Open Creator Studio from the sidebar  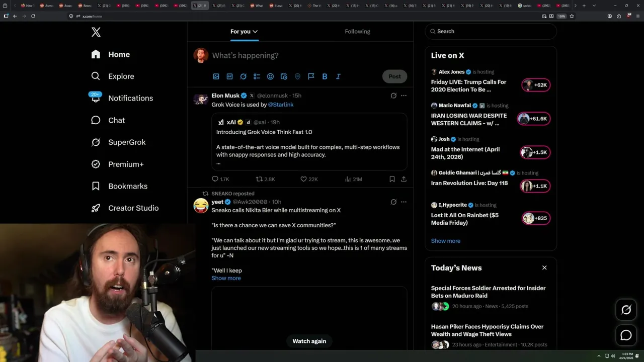(x=125, y=208)
